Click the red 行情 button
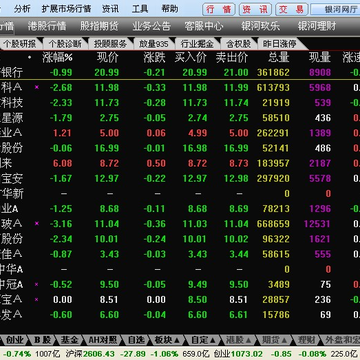Viewport: 360px width, 360px height. point(219,9)
